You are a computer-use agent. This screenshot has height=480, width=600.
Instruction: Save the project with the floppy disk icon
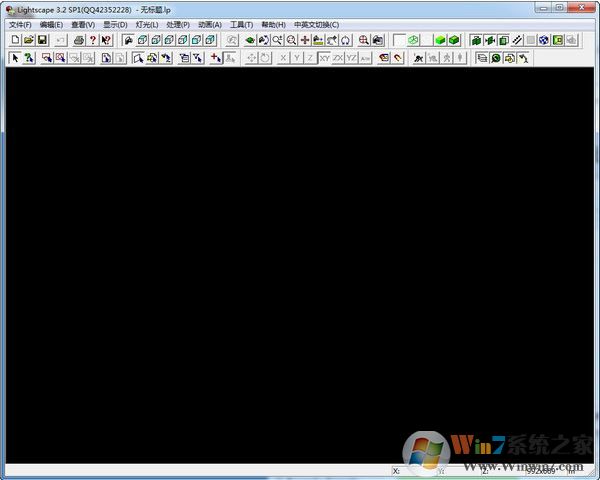(43, 40)
